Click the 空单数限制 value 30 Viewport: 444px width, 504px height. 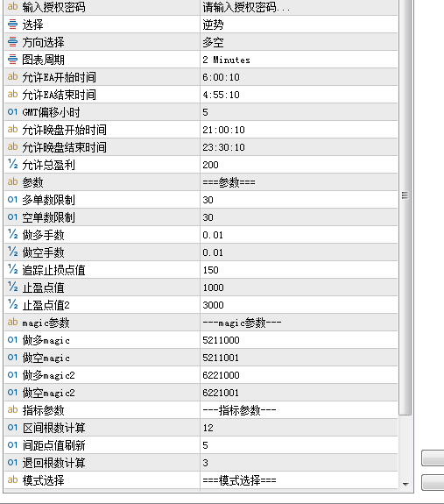pos(299,217)
